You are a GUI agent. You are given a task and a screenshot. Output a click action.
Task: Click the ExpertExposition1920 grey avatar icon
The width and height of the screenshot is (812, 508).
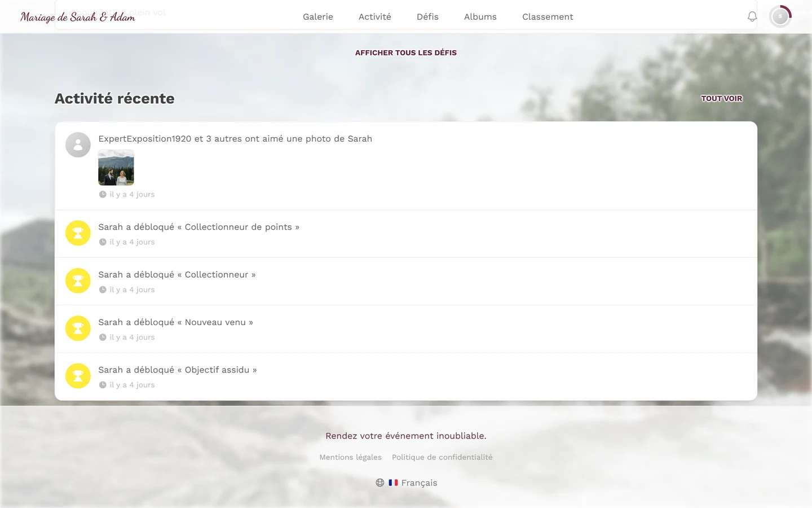78,145
